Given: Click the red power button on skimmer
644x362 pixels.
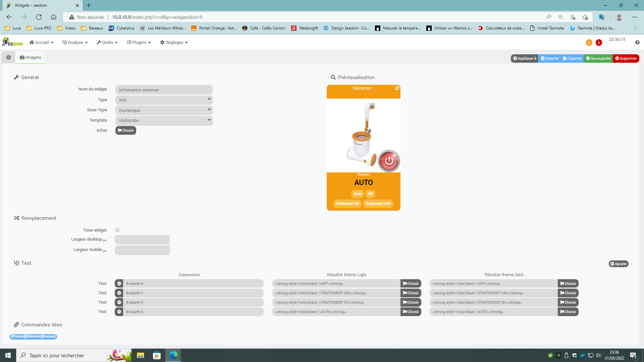Looking at the screenshot, I should click(x=389, y=161).
